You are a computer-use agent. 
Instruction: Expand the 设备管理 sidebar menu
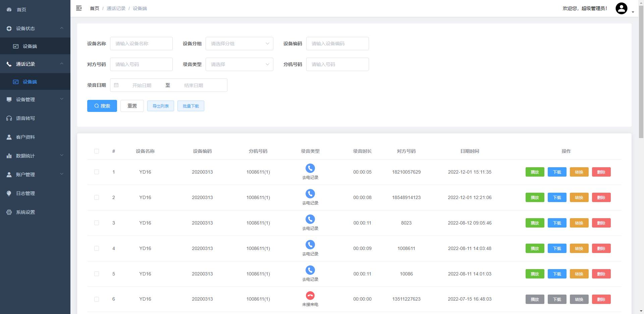pyautogui.click(x=35, y=100)
